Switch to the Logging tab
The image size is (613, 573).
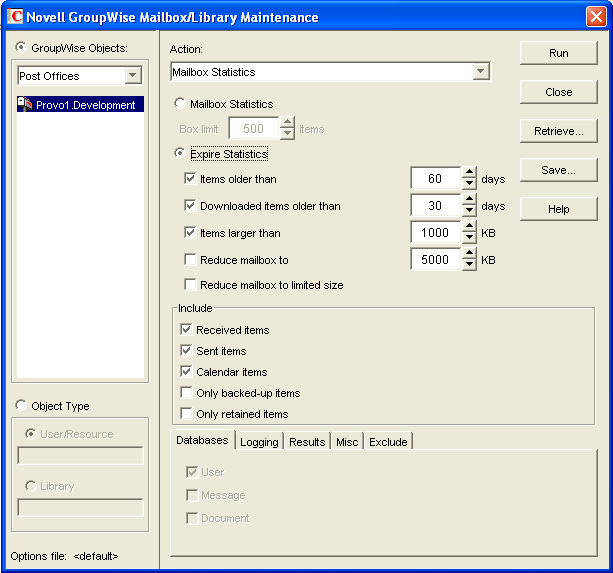click(259, 442)
